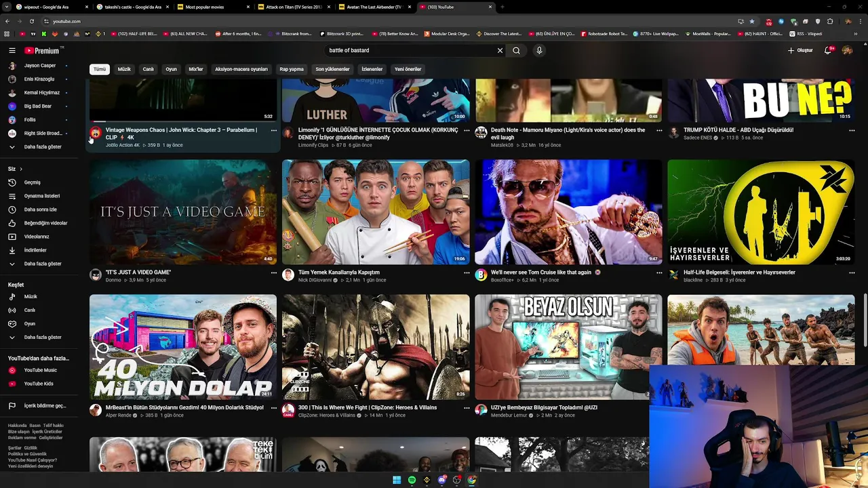Image resolution: width=868 pixels, height=488 pixels.
Task: Open Big Bad Bear subscription channel
Action: point(39,106)
